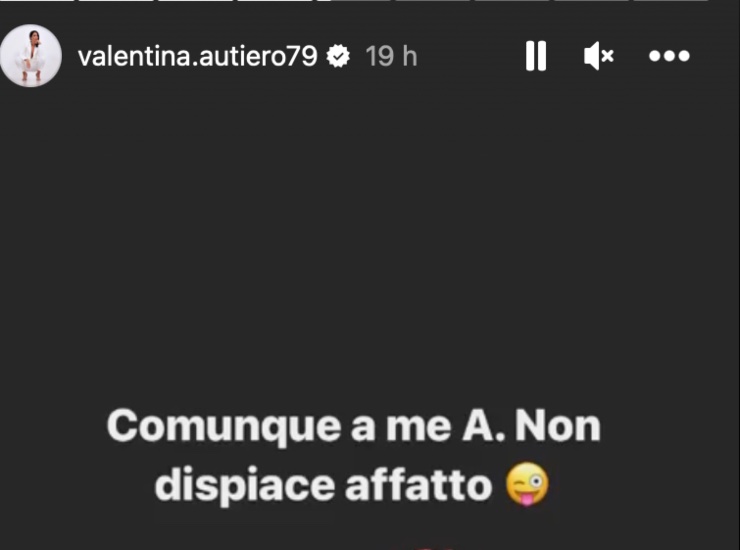Jump to the sixth story progress segment

click(x=433, y=1)
